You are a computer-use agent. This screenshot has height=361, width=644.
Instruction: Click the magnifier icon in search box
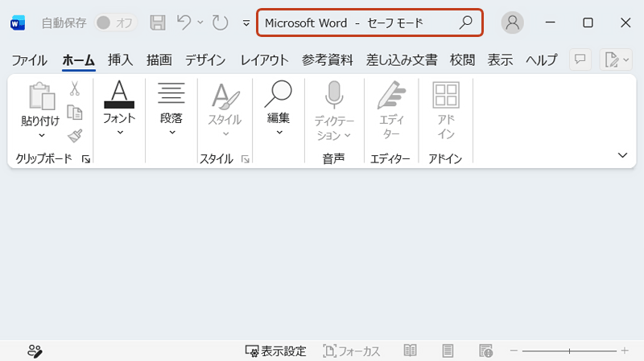click(x=466, y=23)
